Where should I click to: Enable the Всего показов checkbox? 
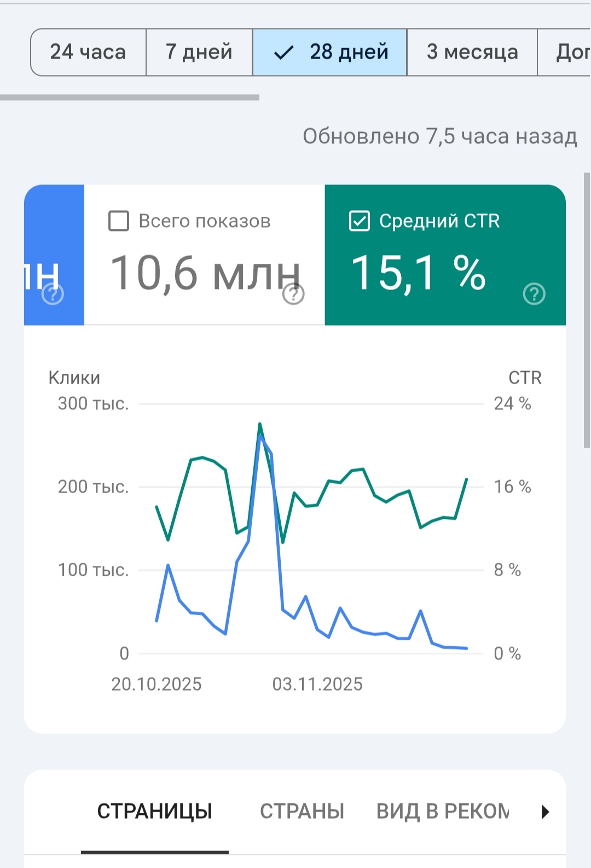click(119, 221)
